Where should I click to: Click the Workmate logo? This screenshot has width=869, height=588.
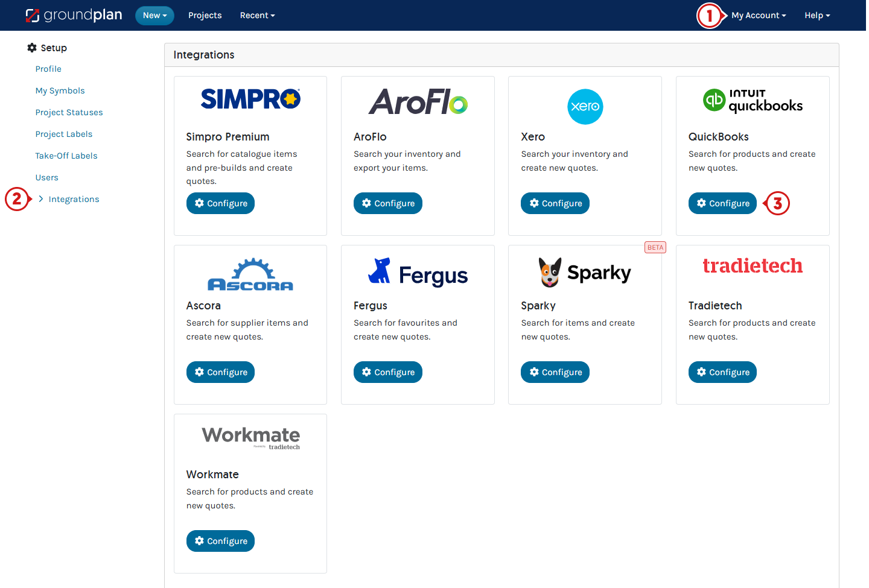coord(250,438)
